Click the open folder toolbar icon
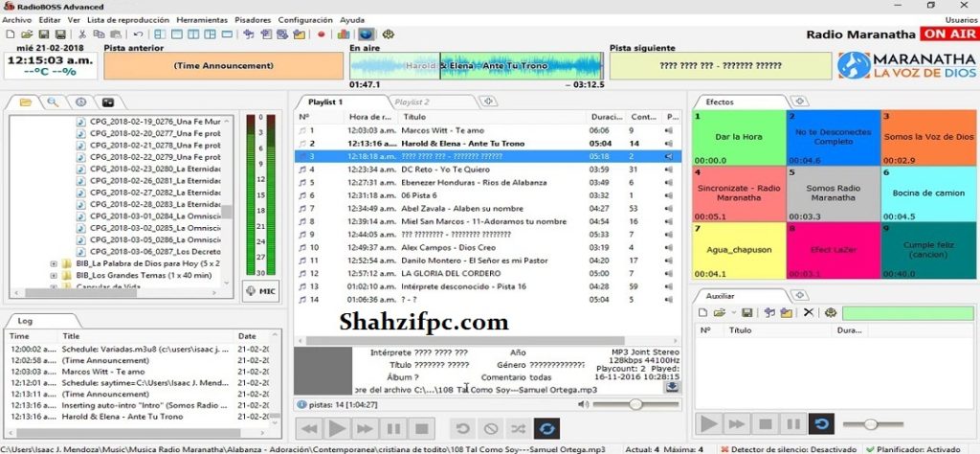 coord(26,34)
